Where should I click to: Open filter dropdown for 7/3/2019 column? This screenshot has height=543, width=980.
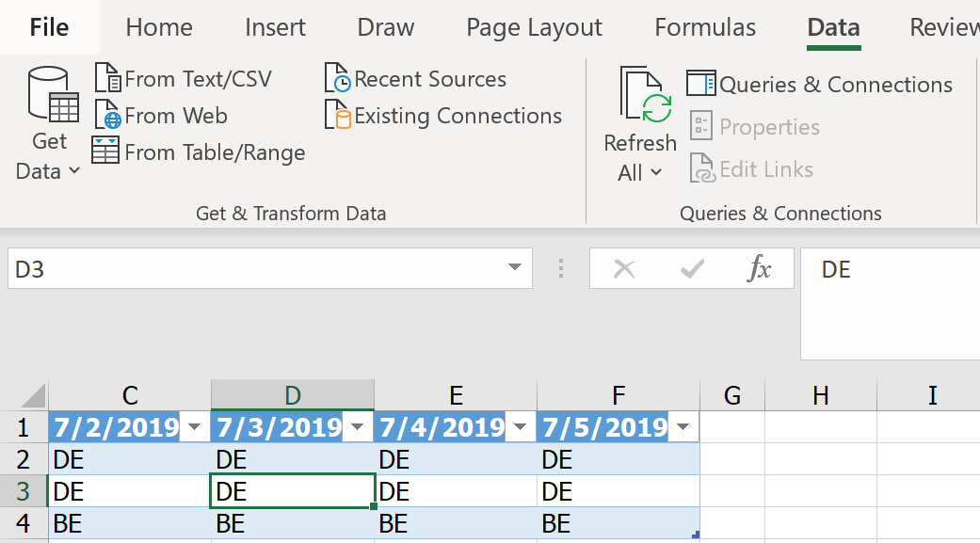(358, 427)
